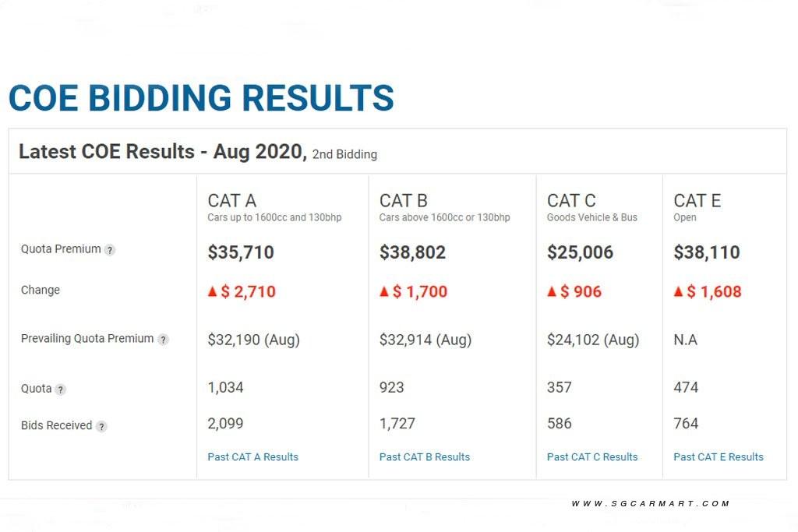Click the www.sgcarmart.com watermark text
The width and height of the screenshot is (798, 532).
click(x=651, y=504)
